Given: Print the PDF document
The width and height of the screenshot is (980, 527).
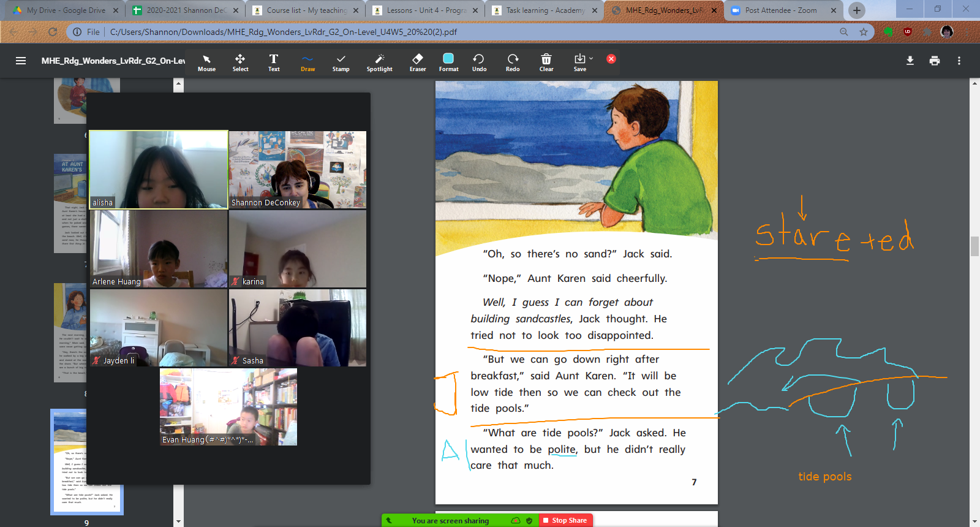Looking at the screenshot, I should point(935,61).
